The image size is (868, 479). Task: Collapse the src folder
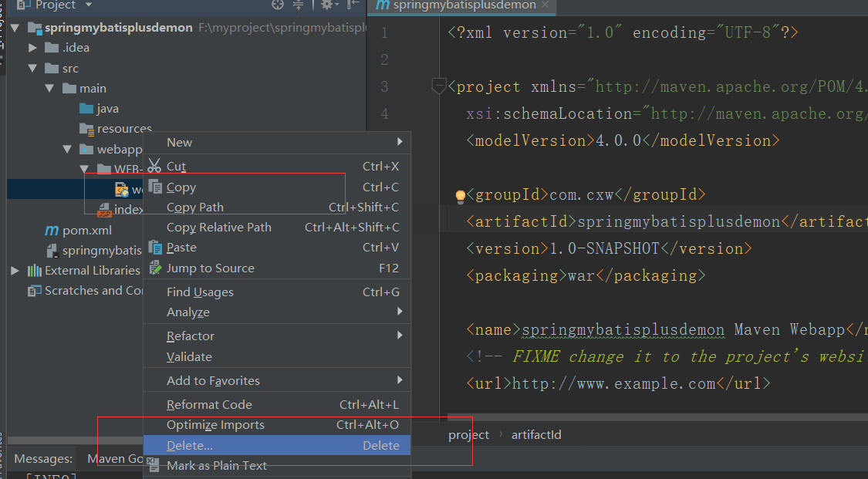32,69
